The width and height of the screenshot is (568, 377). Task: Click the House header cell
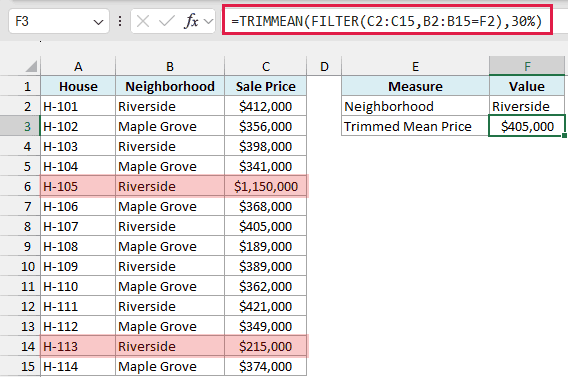point(78,86)
